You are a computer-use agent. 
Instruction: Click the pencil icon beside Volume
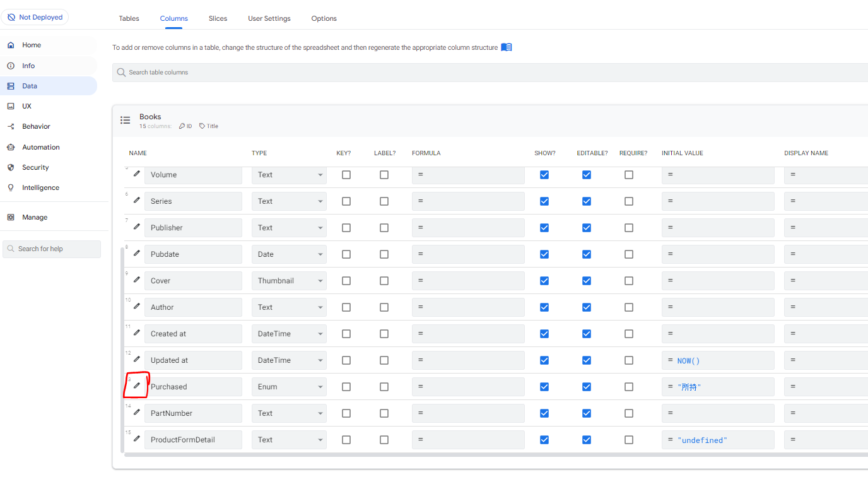point(135,175)
